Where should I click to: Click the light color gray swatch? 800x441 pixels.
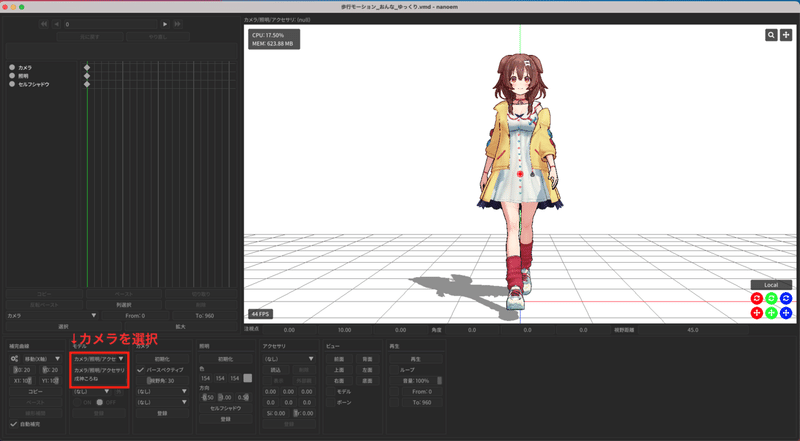[x=247, y=378]
